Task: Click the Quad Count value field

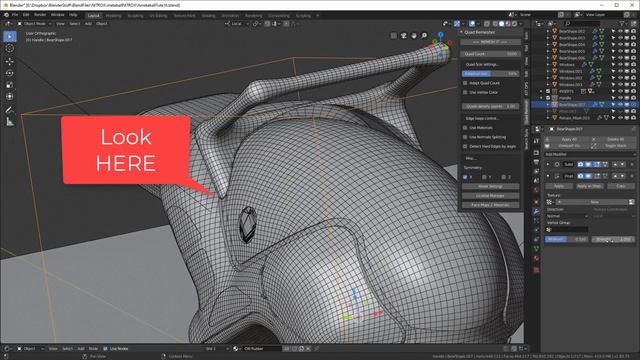Action: tap(491, 54)
